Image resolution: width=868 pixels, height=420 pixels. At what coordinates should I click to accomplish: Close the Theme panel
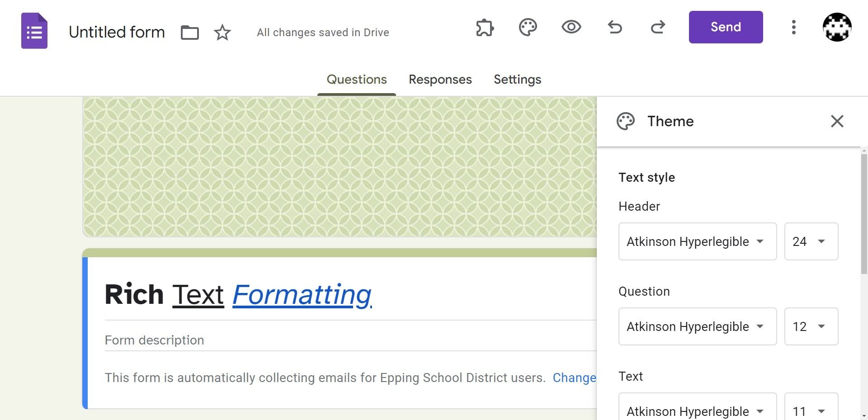837,121
